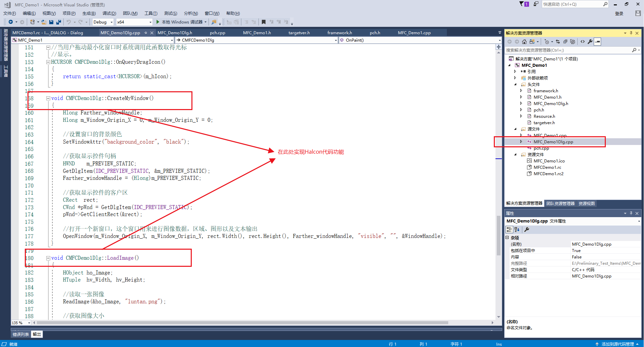Click the Open File folder icon

coord(44,22)
